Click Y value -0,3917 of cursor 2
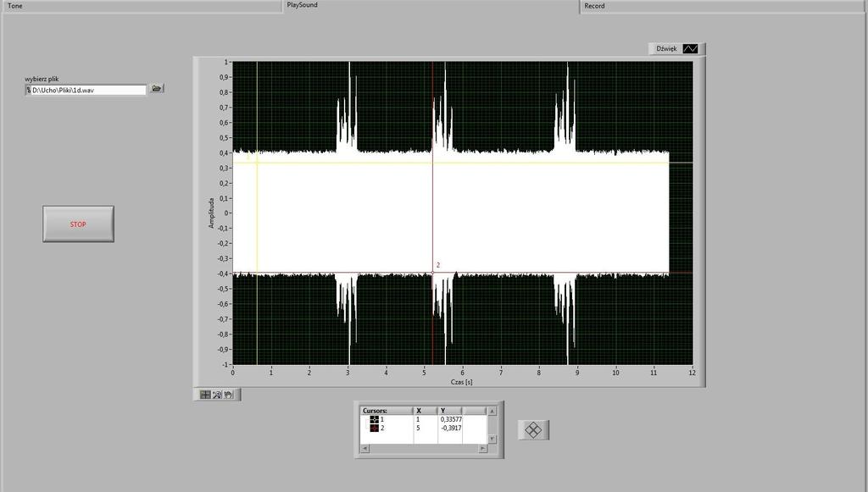Viewport: 868px width, 492px height. (x=451, y=428)
